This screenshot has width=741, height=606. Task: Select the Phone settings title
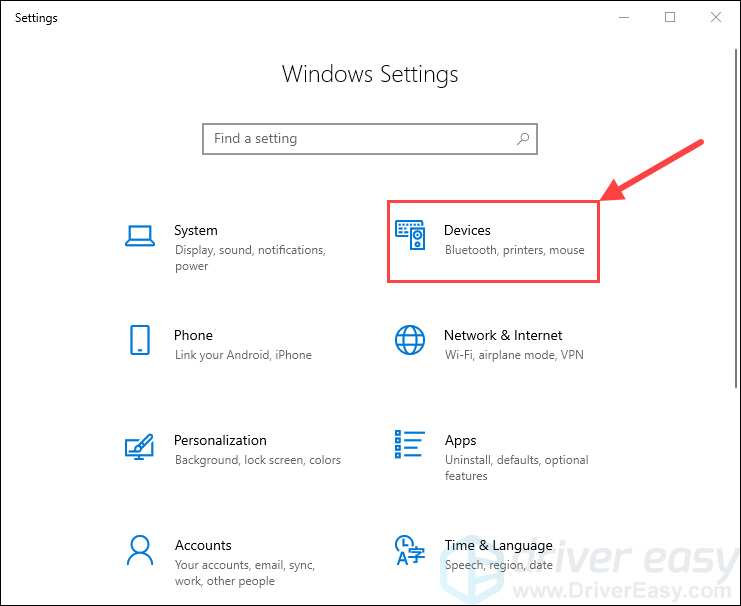[193, 336]
